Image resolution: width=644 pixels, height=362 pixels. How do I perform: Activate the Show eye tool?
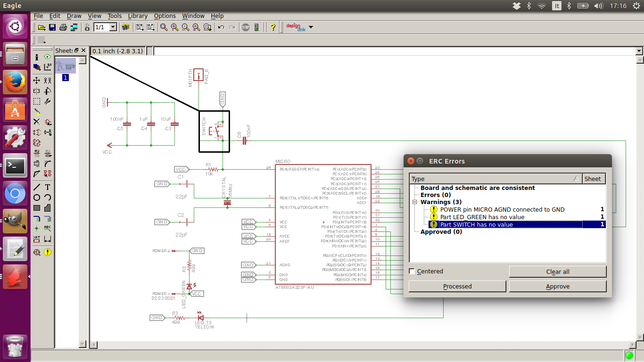click(48, 57)
